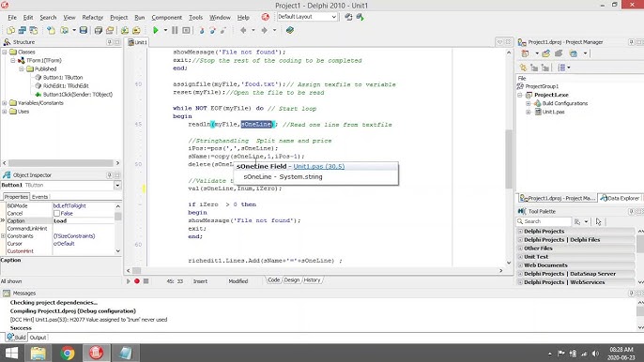Open the Refactor menu
Image resolution: width=644 pixels, height=362 pixels.
click(92, 17)
